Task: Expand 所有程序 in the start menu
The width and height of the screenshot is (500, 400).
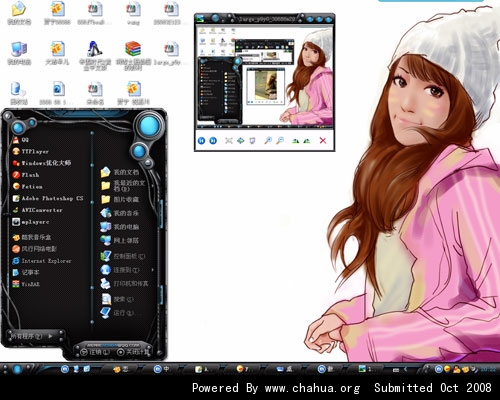Action: 31,336
